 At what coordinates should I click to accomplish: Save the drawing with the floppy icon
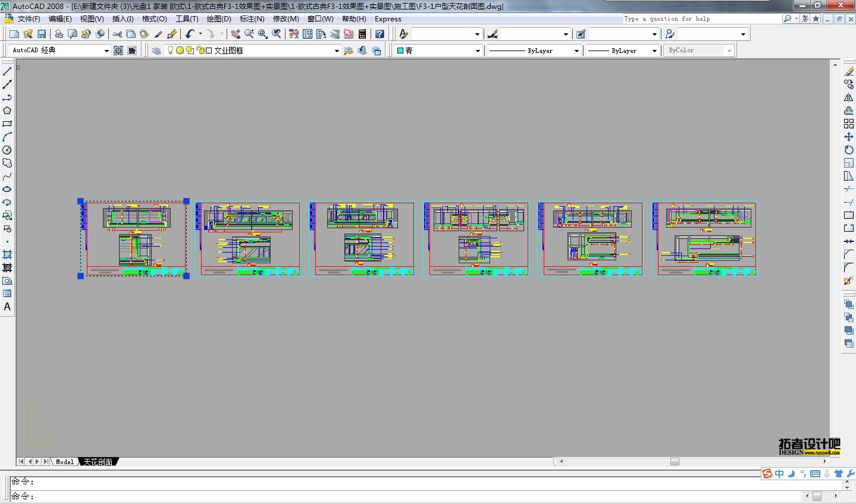point(42,34)
